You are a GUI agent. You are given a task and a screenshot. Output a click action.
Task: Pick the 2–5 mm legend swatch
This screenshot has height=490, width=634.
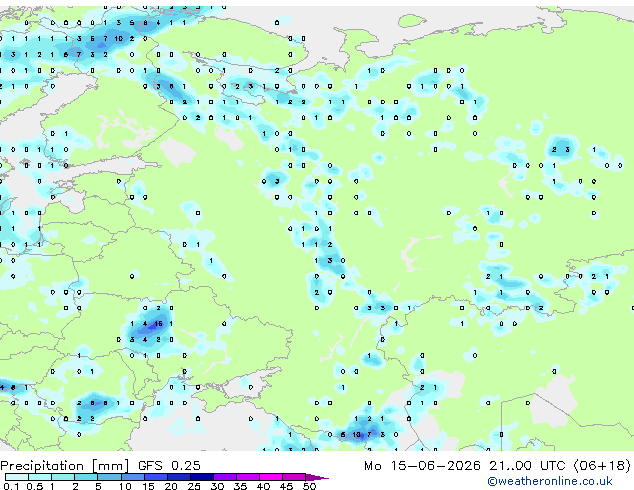point(86,477)
